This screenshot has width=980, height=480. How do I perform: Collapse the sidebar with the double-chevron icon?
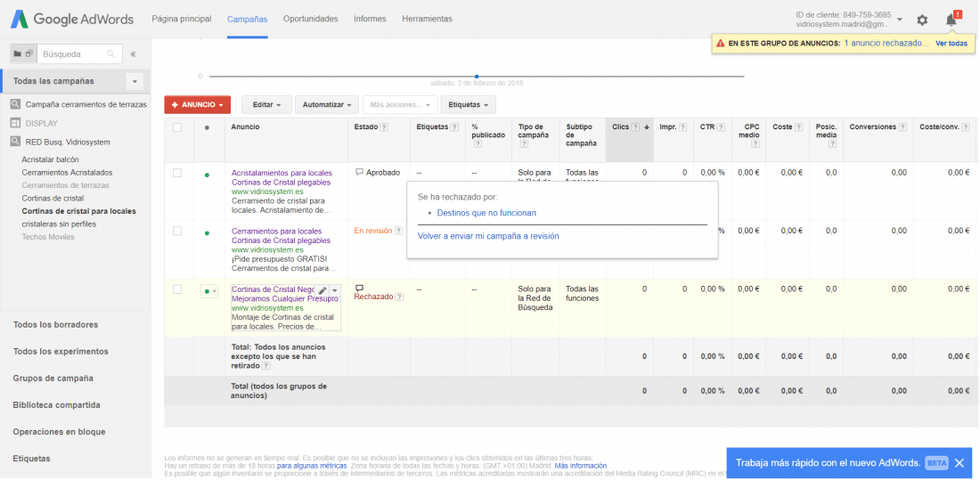coord(133,54)
